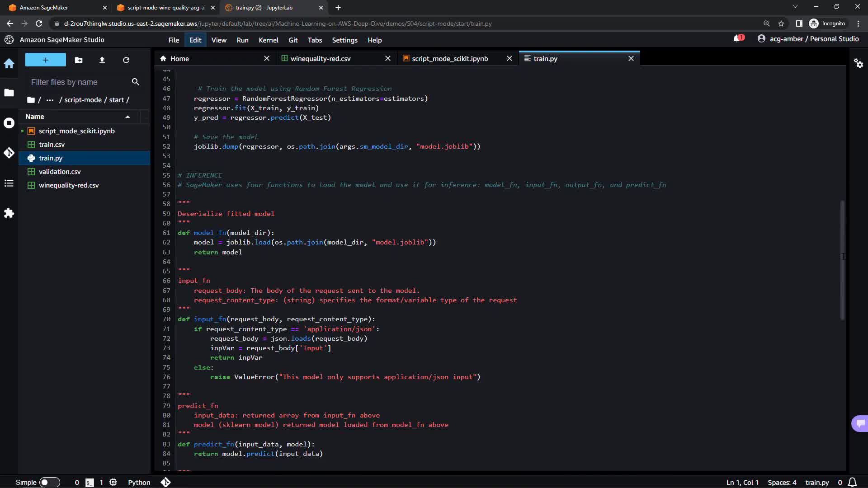
Task: Open Running Terminals and Kernels sidebar icon
Action: (9, 123)
